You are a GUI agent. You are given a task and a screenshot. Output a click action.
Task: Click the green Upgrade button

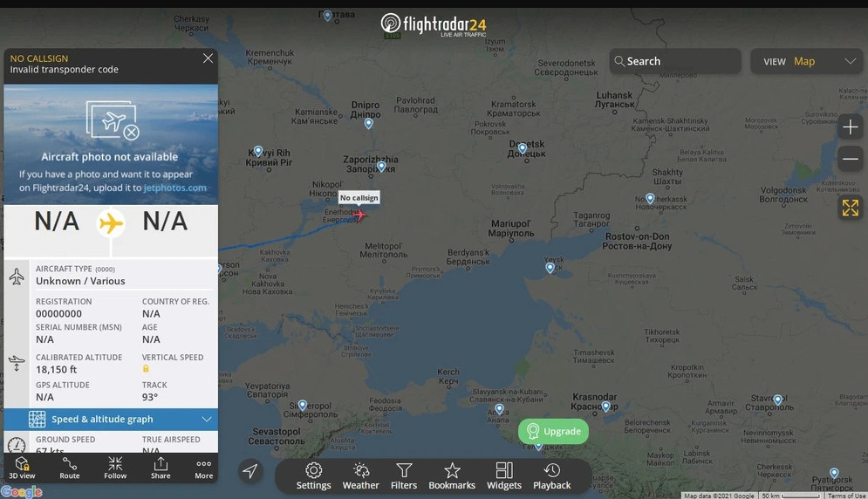[x=553, y=431]
